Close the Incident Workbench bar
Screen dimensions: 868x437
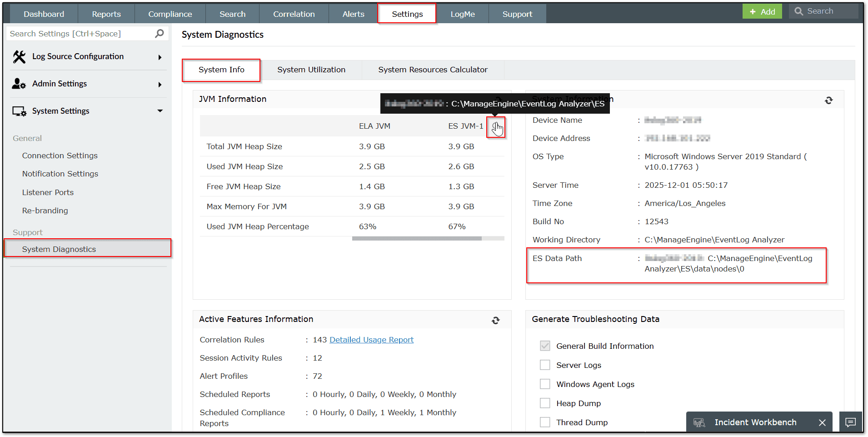(822, 422)
